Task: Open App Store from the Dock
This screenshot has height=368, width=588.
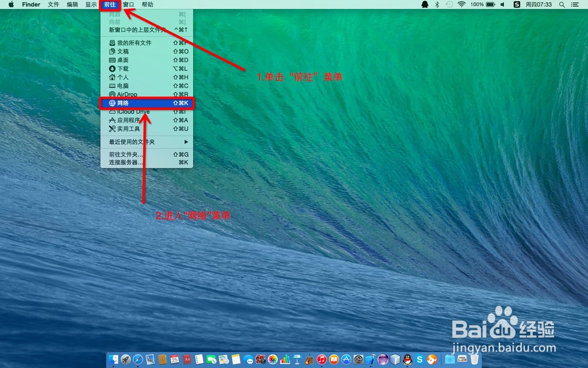Action: coord(346,359)
